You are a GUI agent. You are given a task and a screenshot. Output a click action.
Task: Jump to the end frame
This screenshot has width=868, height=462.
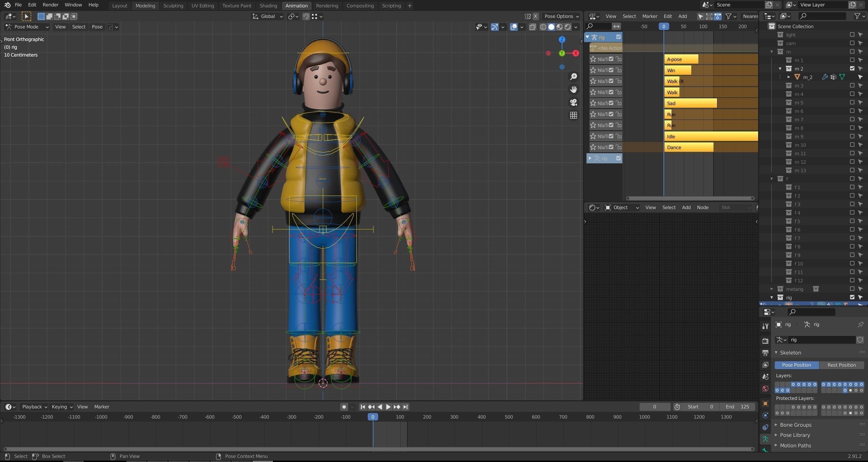point(405,407)
